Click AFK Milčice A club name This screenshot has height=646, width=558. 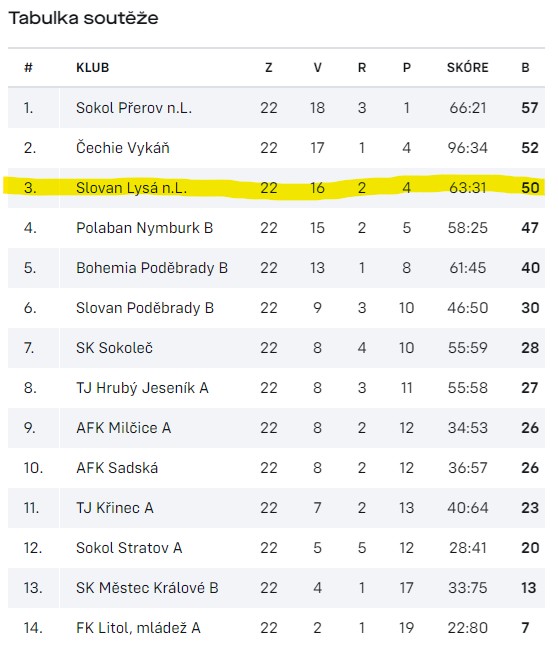tap(123, 428)
